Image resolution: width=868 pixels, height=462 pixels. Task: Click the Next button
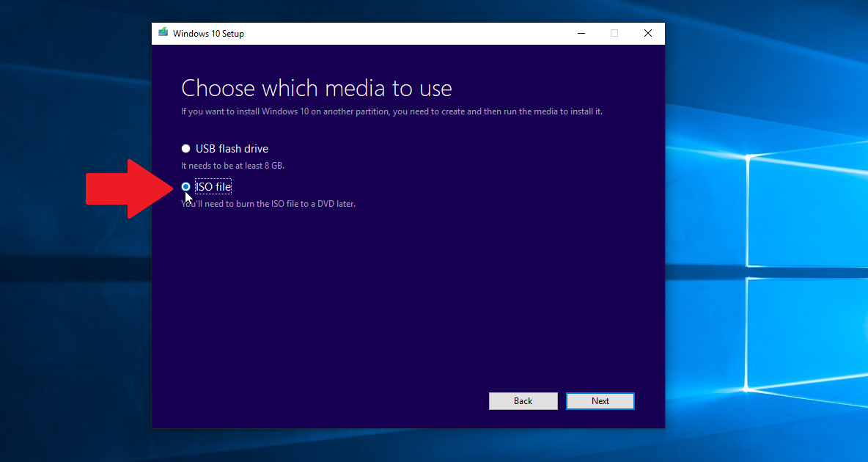click(x=600, y=401)
